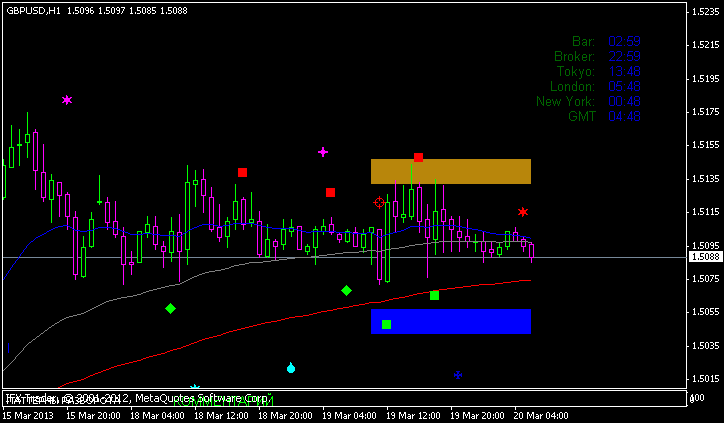Select green square inside the blue rectangle

click(x=386, y=324)
